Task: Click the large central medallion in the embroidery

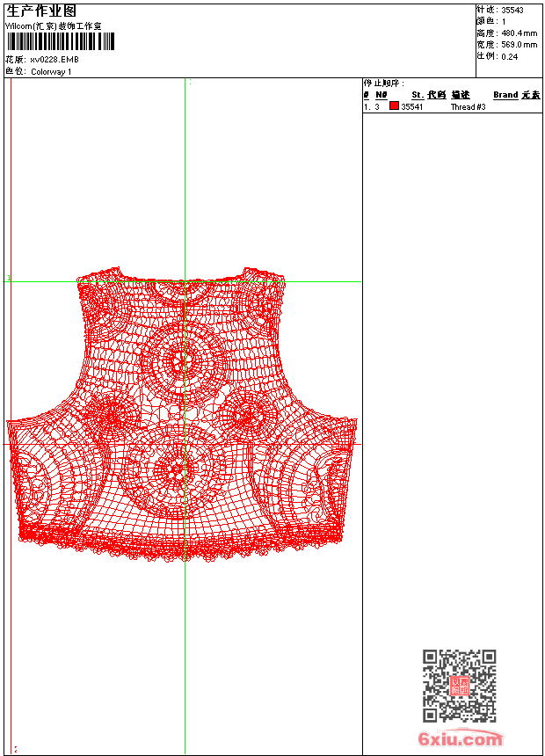Action: point(185,360)
